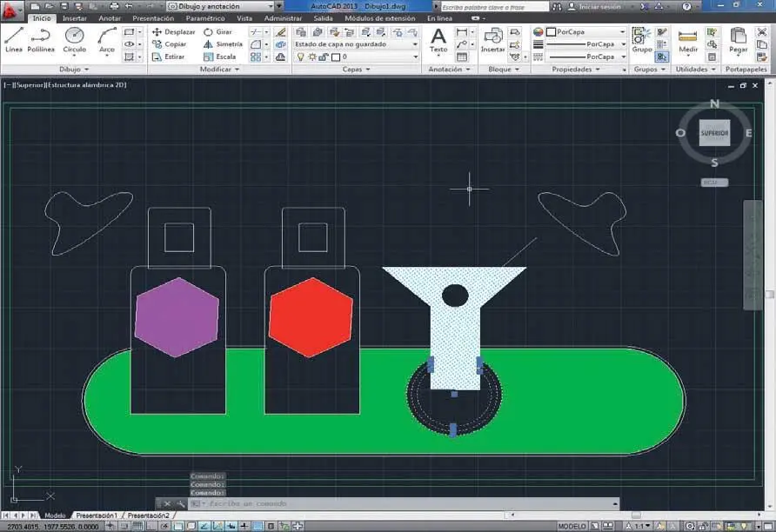The height and width of the screenshot is (532, 776).
Task: Select the Arco tool
Action: pyautogui.click(x=106, y=40)
